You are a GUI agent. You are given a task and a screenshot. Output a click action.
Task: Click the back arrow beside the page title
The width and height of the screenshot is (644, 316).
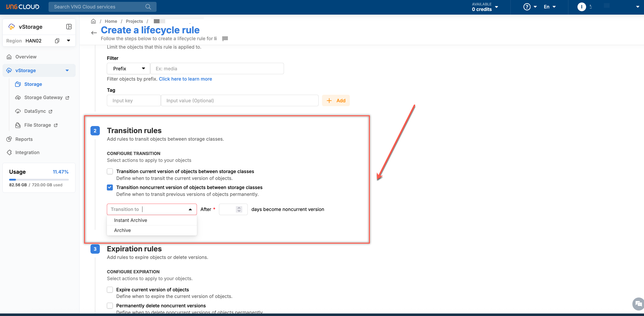pyautogui.click(x=94, y=33)
